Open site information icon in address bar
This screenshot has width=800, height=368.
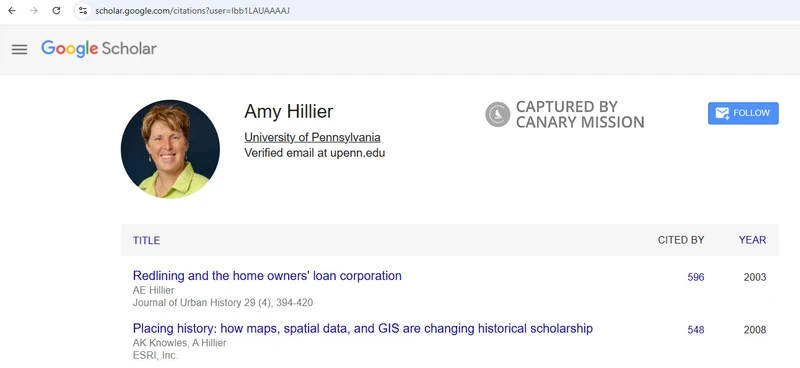[x=83, y=10]
